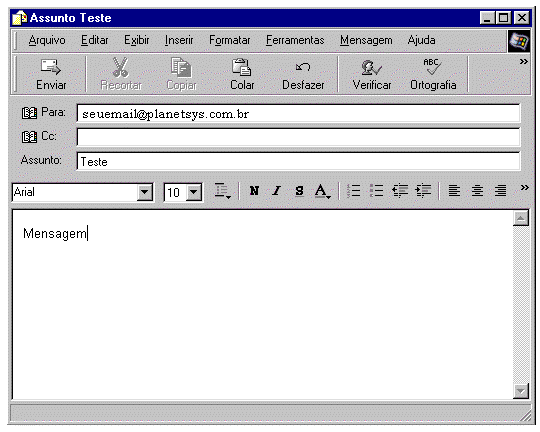Toggle italic (I) formatting
Image resolution: width=540 pixels, height=432 pixels.
click(x=276, y=191)
